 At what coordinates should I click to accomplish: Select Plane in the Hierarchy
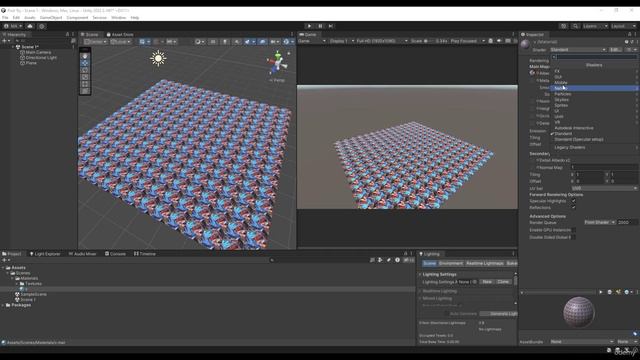pos(31,63)
